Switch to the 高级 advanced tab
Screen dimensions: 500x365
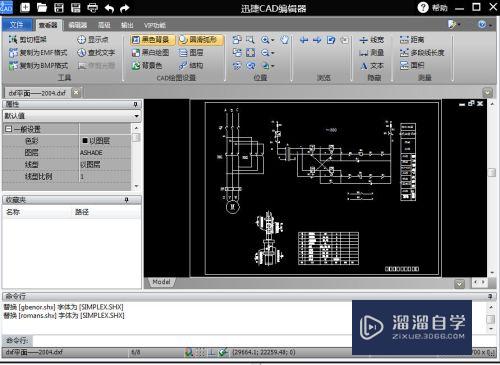pos(104,25)
